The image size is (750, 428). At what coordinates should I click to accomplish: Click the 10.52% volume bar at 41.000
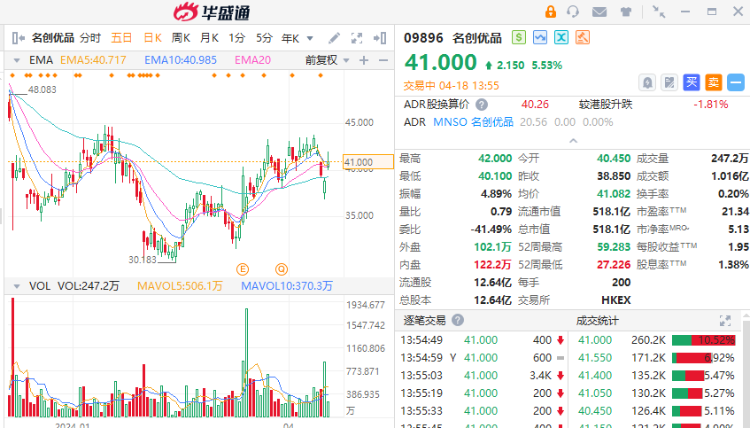click(x=703, y=340)
